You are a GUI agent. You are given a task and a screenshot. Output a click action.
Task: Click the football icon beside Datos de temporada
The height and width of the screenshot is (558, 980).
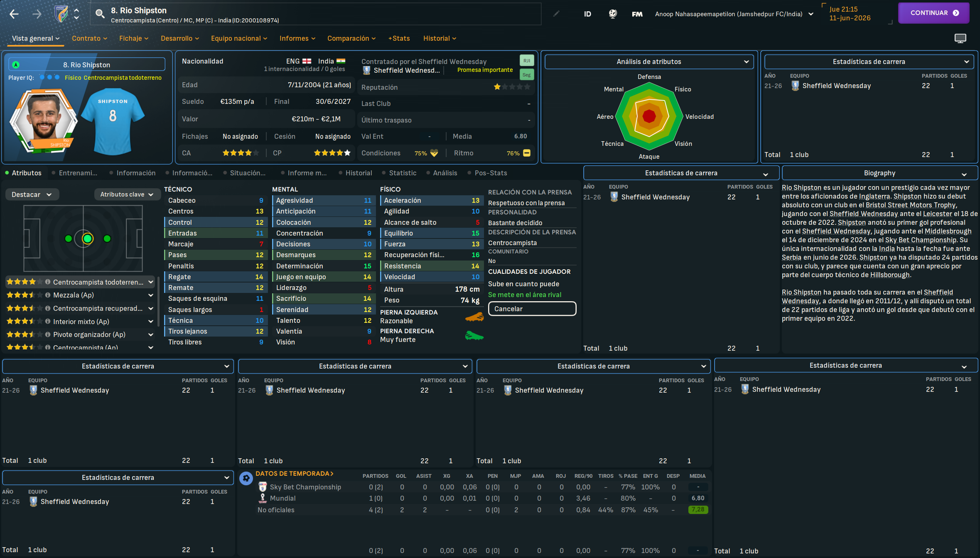pos(246,478)
